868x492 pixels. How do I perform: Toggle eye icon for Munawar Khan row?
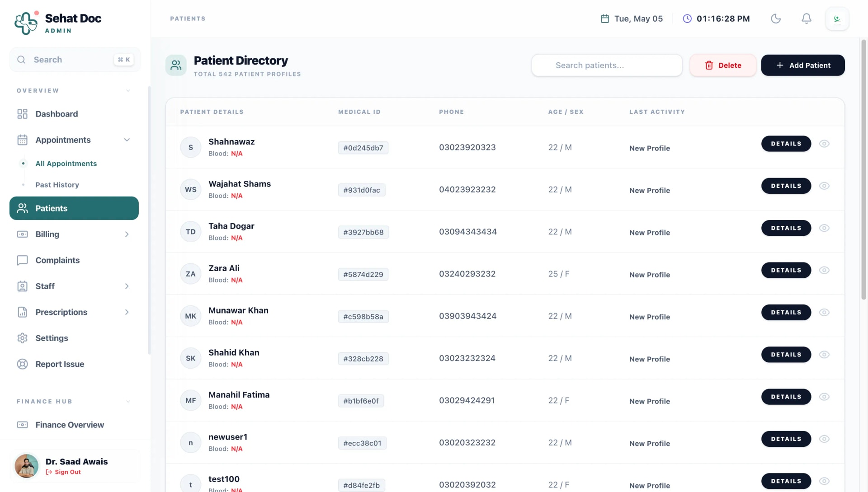(824, 312)
